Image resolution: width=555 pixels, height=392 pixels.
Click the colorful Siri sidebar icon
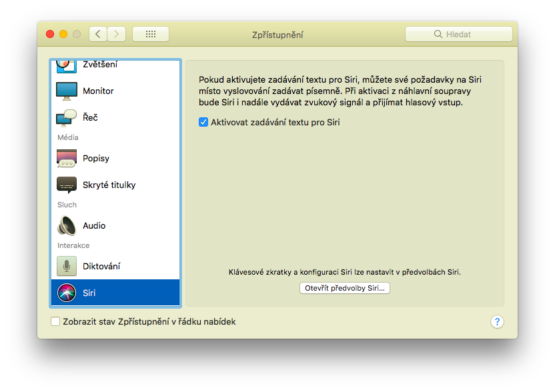67,292
